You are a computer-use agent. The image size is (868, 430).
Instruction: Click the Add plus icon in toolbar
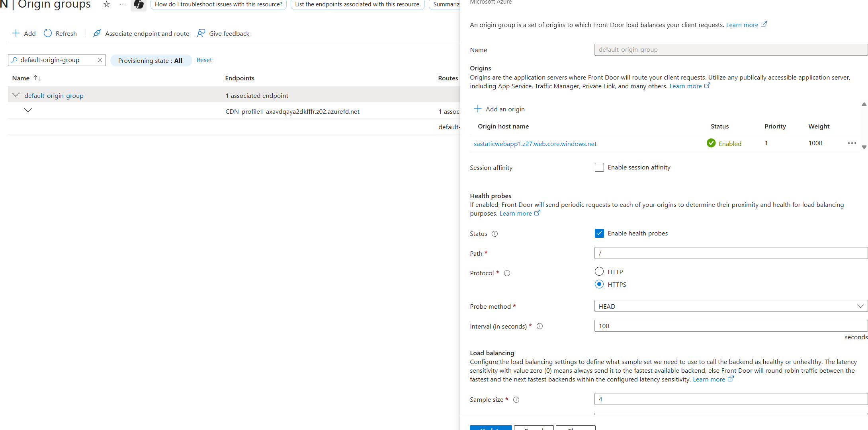click(x=16, y=33)
